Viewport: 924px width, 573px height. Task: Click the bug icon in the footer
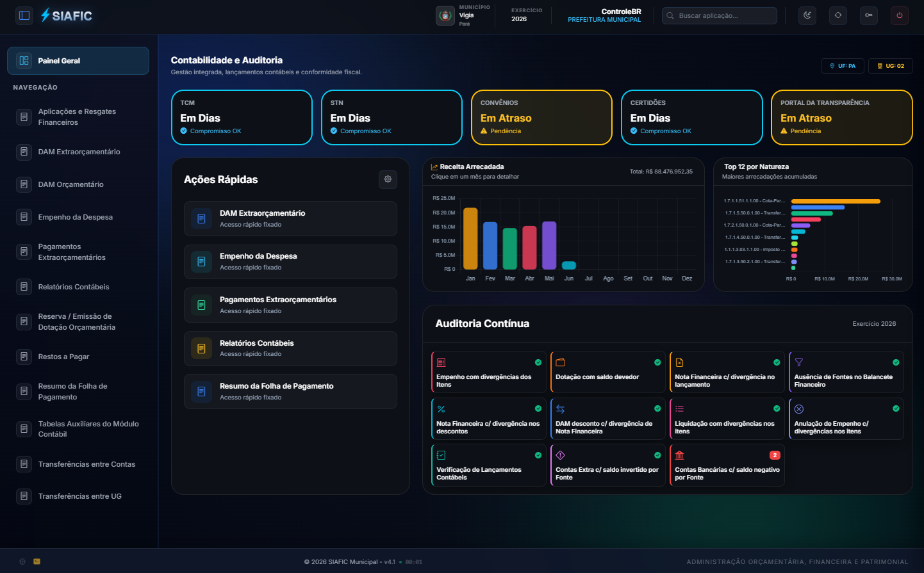[22, 561]
